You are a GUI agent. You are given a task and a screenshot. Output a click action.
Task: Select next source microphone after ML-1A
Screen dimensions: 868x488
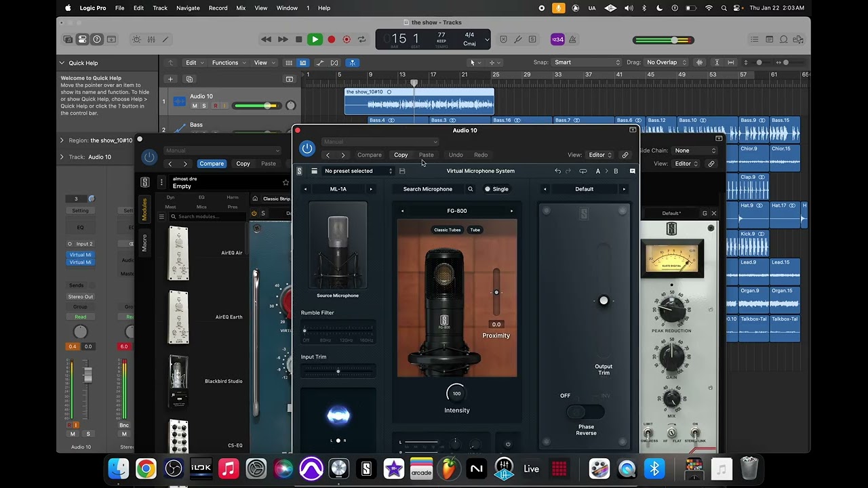pyautogui.click(x=371, y=189)
